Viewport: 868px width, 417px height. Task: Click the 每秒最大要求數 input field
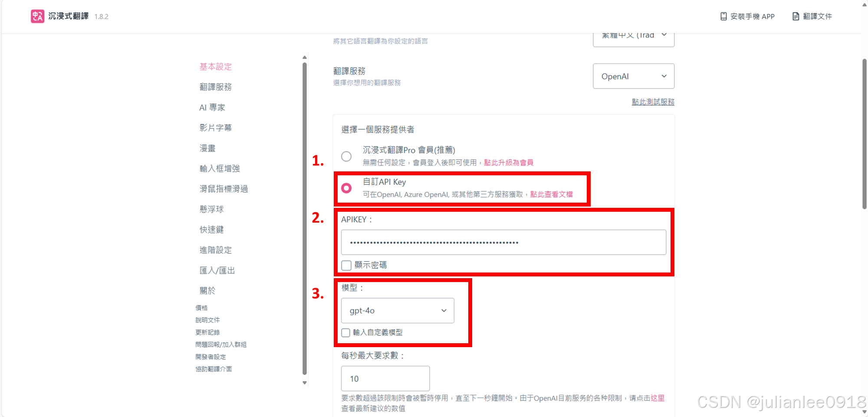(x=385, y=379)
